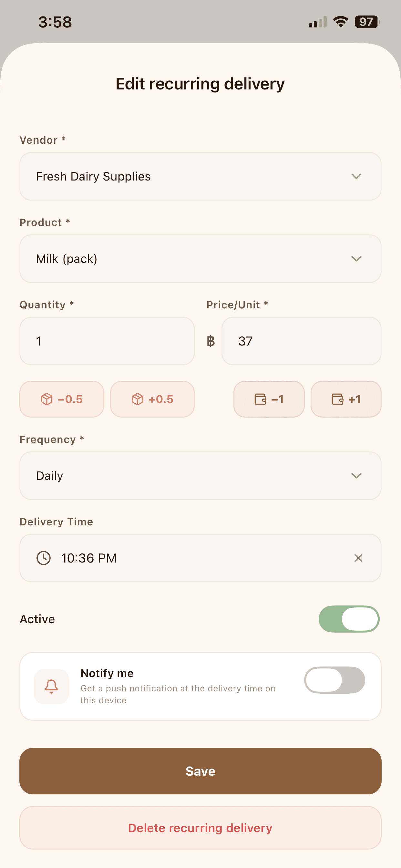Decrease quantity with the −0.5 button
Screen dimensions: 401x868
click(62, 399)
